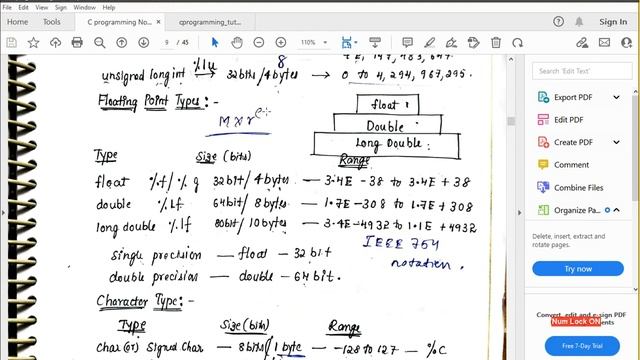Activate the hand pan tool
Viewport: 640px width, 360px height.
(237, 42)
